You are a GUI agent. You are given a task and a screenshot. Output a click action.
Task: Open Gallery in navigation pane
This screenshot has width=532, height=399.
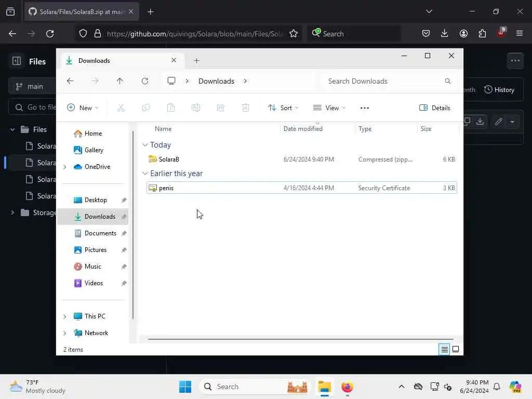(x=88, y=150)
